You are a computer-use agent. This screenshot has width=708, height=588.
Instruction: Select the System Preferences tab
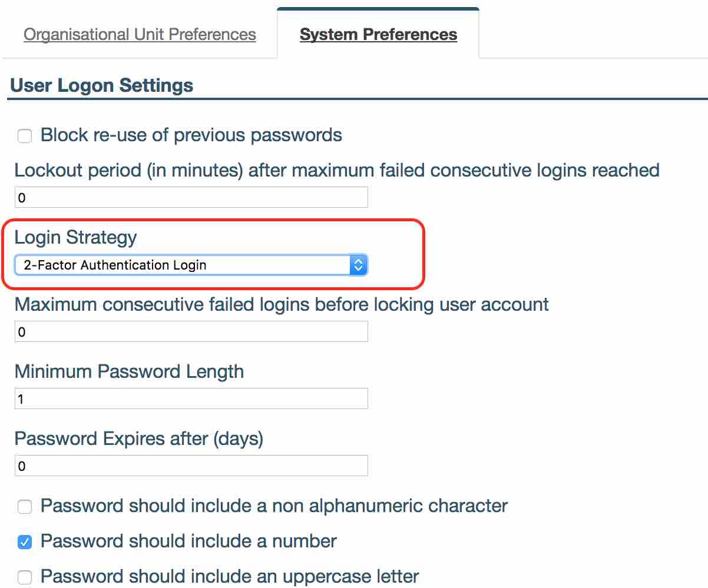(x=378, y=34)
